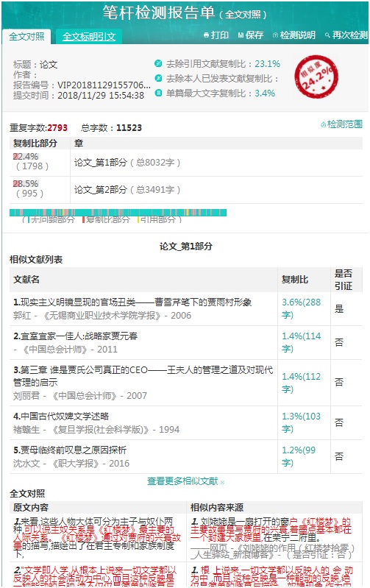Switch to the 全文标明引文 tab
370x588 pixels.
(x=89, y=36)
